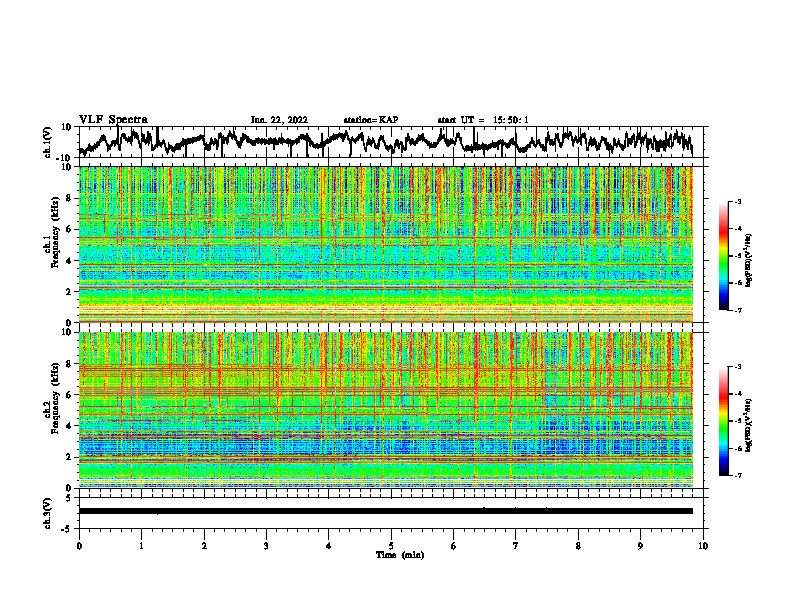The image size is (792, 612).
Task: Click time axis tick label '10'
Action: click(703, 546)
